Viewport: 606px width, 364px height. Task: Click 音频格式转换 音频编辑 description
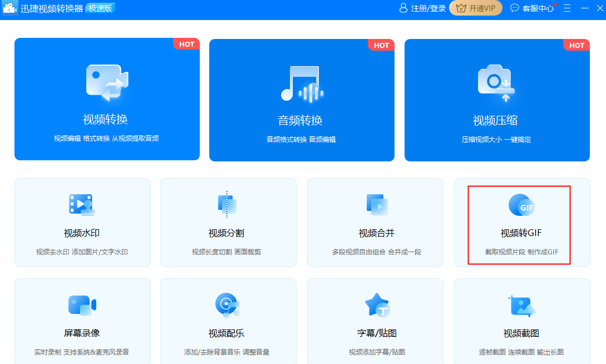coord(301,140)
